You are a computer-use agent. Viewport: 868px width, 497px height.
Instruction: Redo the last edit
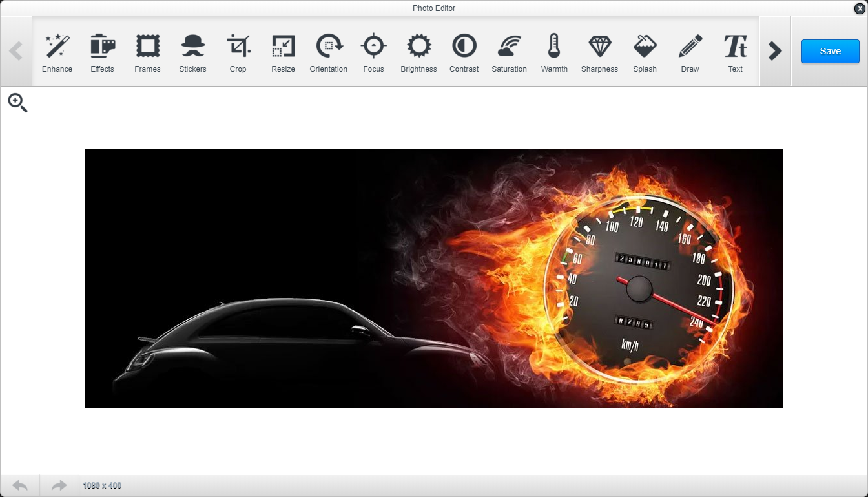[x=59, y=485]
